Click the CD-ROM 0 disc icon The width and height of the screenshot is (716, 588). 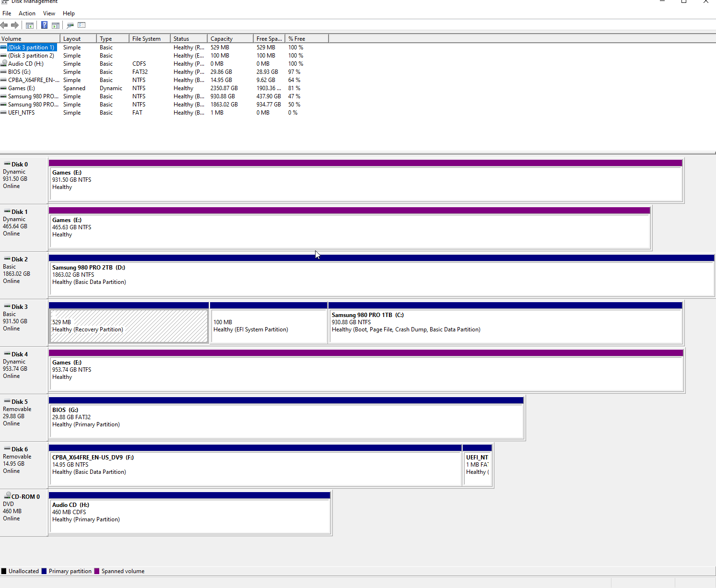[x=7, y=496]
